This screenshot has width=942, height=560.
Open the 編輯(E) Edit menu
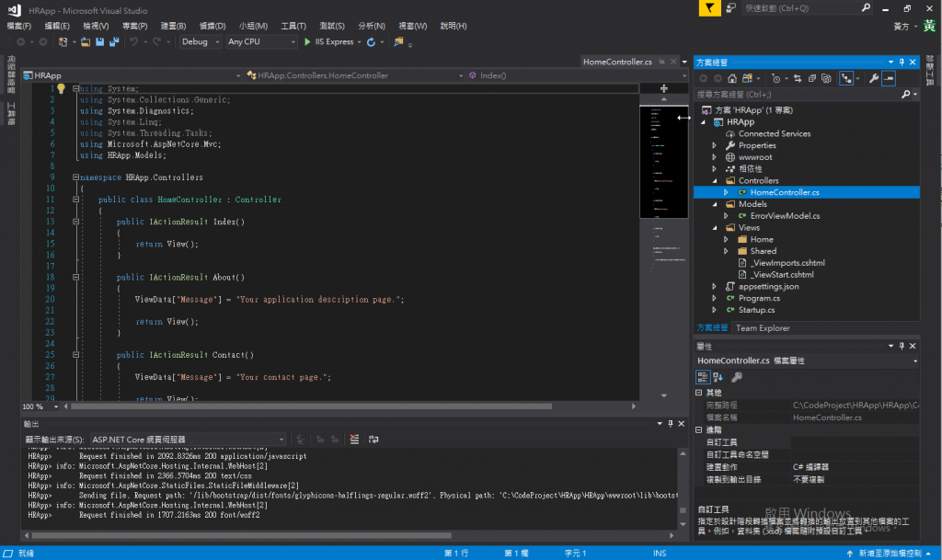[57, 26]
